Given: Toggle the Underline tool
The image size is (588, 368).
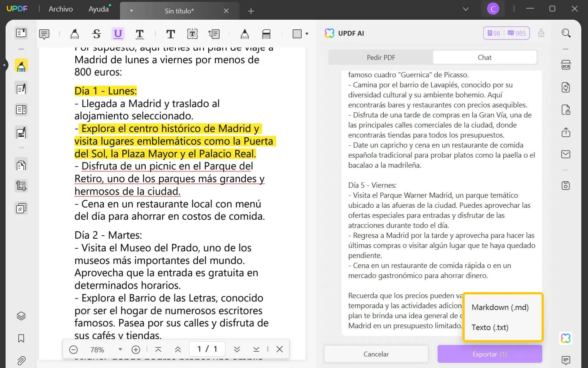Looking at the screenshot, I should pos(118,34).
